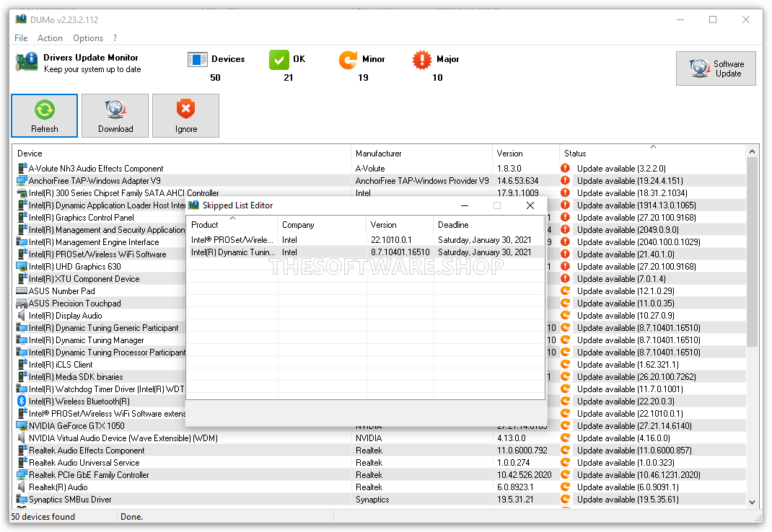Click the Download button
Screen dimensions: 772x532
click(x=115, y=115)
